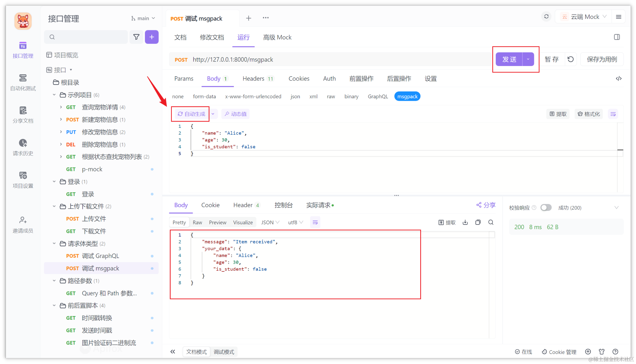Click the 发送 send button
This screenshot has height=364, width=636.
tap(509, 59)
